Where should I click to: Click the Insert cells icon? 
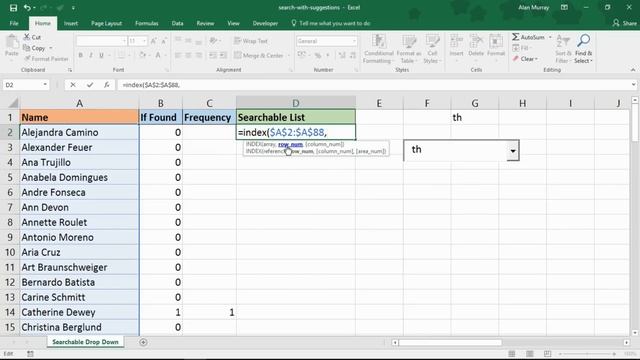pyautogui.click(x=456, y=42)
